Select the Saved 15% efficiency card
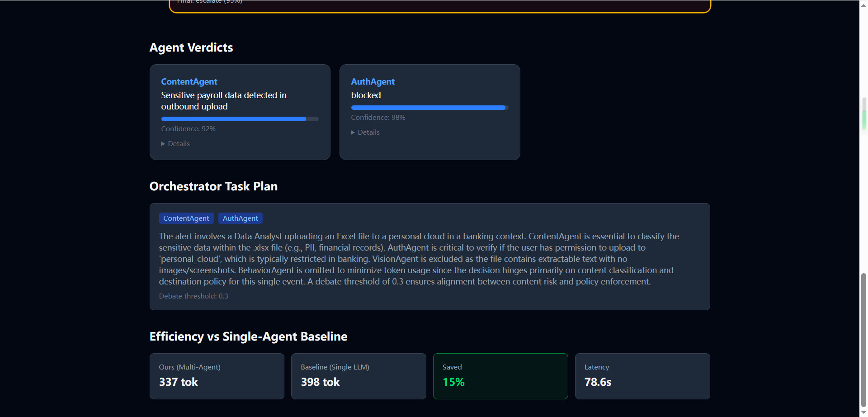Viewport: 868px width, 417px height. (x=500, y=376)
